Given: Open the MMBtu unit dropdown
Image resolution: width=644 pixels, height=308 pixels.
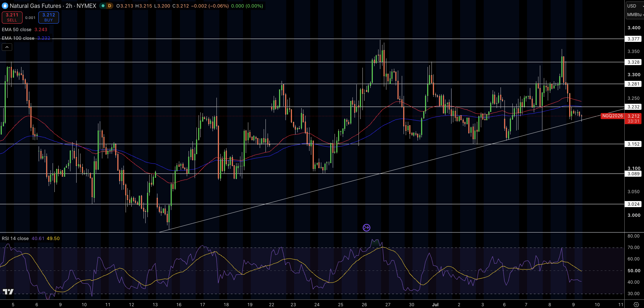Looking at the screenshot, I should point(635,15).
